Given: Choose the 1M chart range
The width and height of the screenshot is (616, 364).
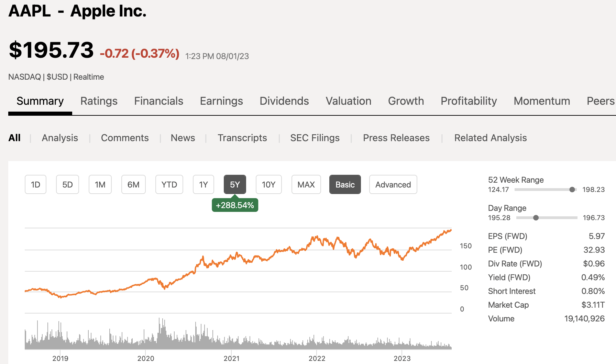Looking at the screenshot, I should click(100, 184).
